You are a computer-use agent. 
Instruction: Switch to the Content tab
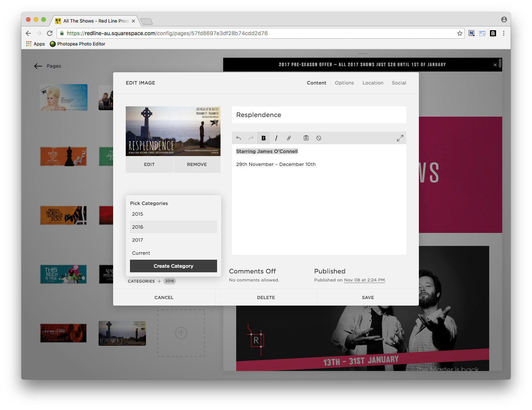coord(316,83)
